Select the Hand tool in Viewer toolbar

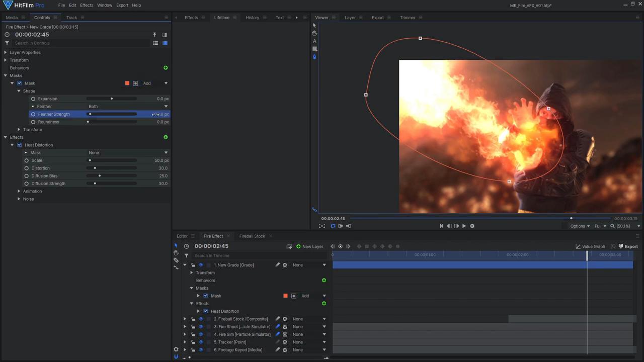pos(314,33)
